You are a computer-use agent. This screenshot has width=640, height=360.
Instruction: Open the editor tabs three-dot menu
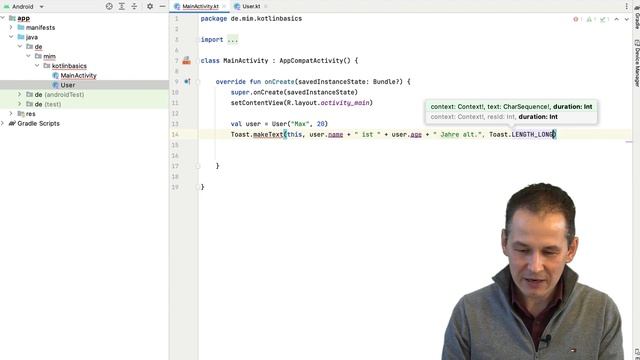[627, 7]
